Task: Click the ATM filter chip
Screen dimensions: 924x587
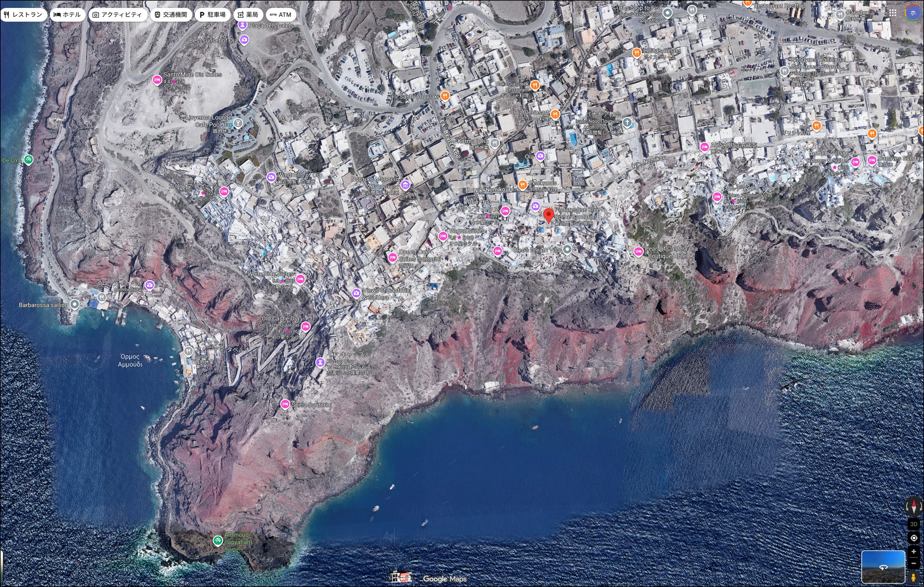Action: [x=281, y=15]
